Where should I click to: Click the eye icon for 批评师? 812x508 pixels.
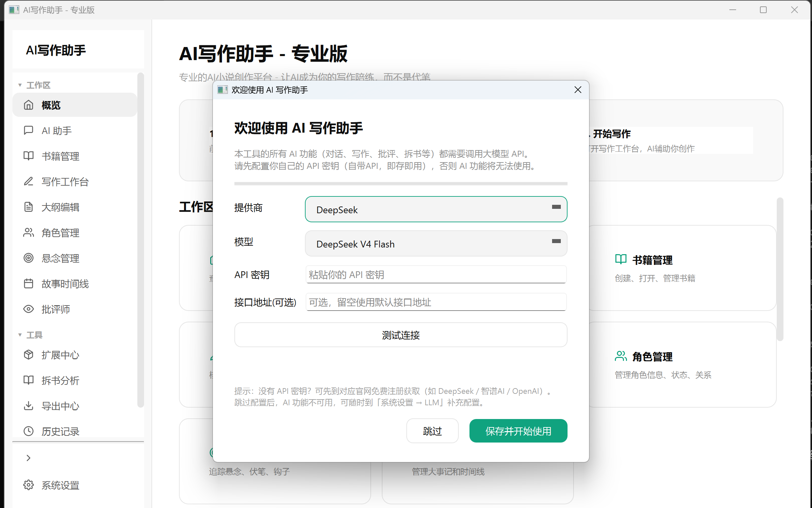29,309
